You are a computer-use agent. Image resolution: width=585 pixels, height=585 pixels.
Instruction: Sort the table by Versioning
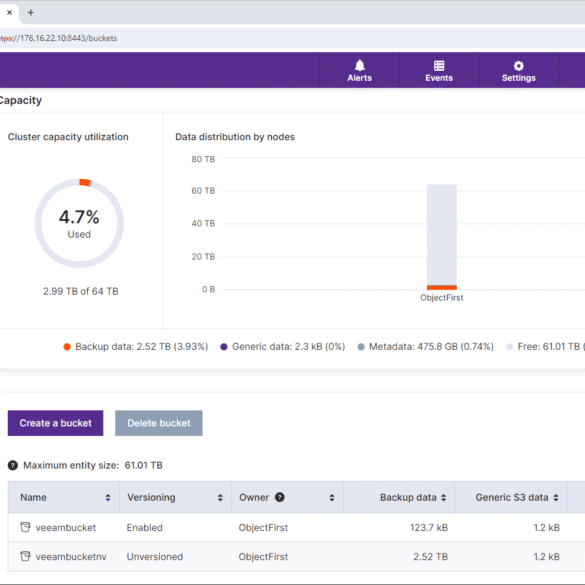point(220,497)
